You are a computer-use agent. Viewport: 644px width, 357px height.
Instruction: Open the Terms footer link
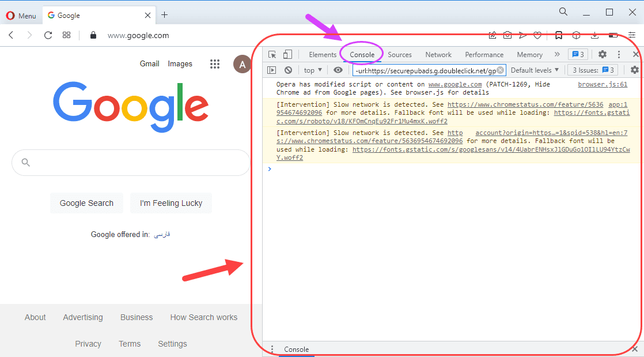coord(130,344)
